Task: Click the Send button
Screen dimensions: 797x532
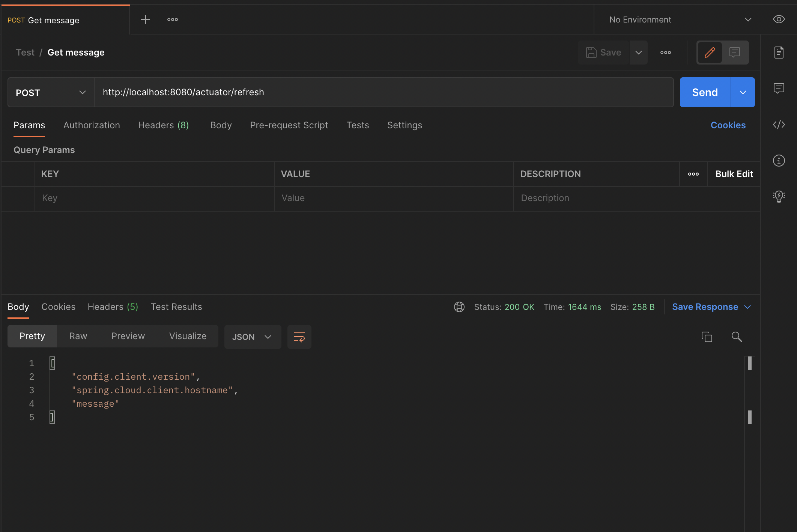Action: [x=704, y=92]
